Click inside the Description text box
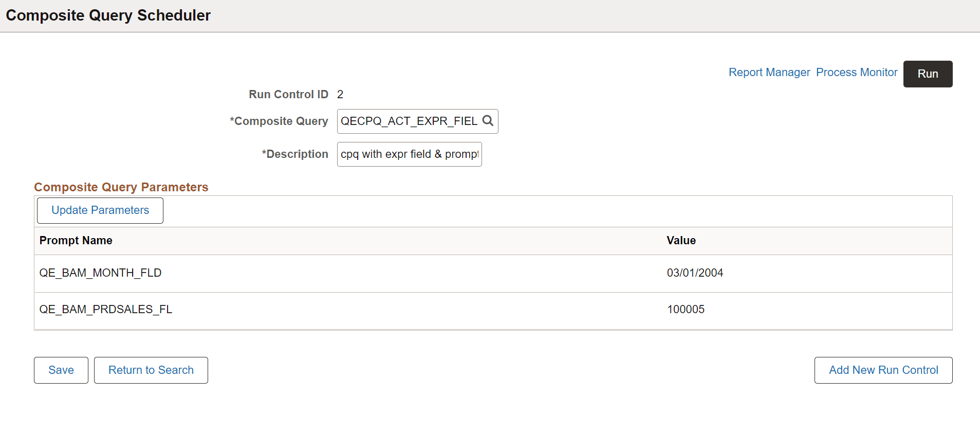 409,154
